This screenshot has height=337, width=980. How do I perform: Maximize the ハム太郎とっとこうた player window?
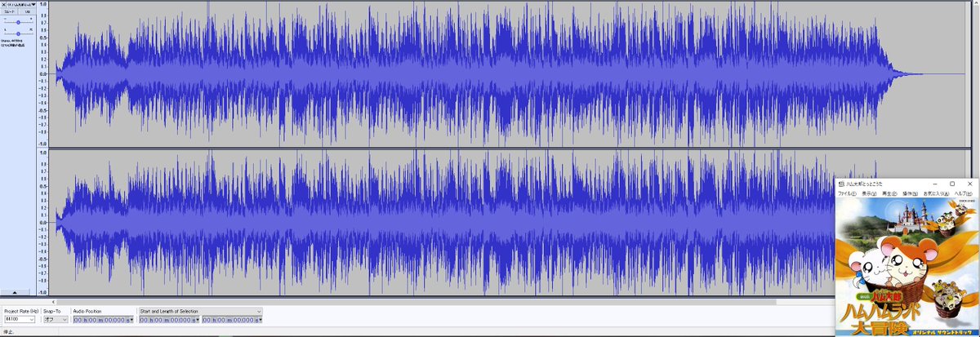click(952, 184)
